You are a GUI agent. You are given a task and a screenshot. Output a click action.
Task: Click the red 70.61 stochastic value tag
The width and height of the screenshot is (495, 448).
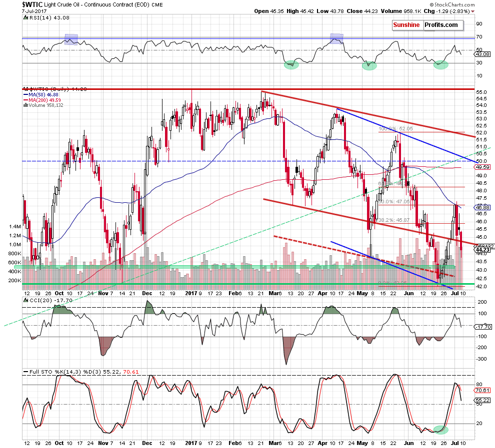(482, 390)
